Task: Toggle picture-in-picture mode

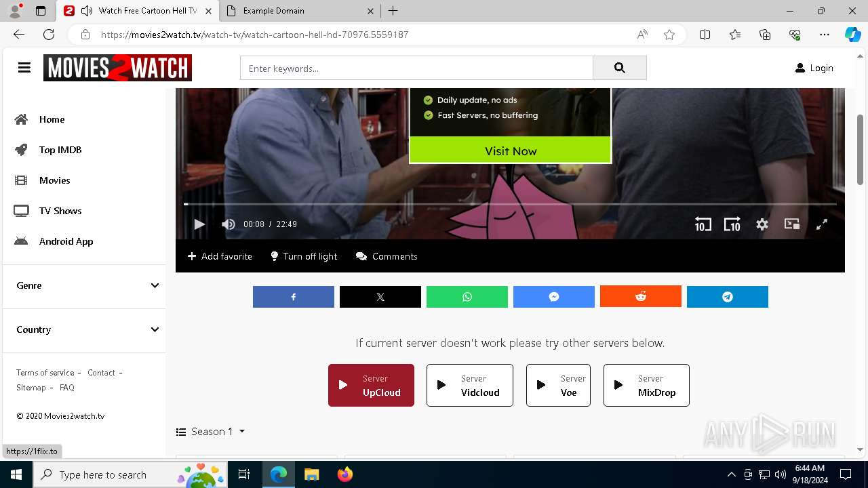Action: point(792,224)
